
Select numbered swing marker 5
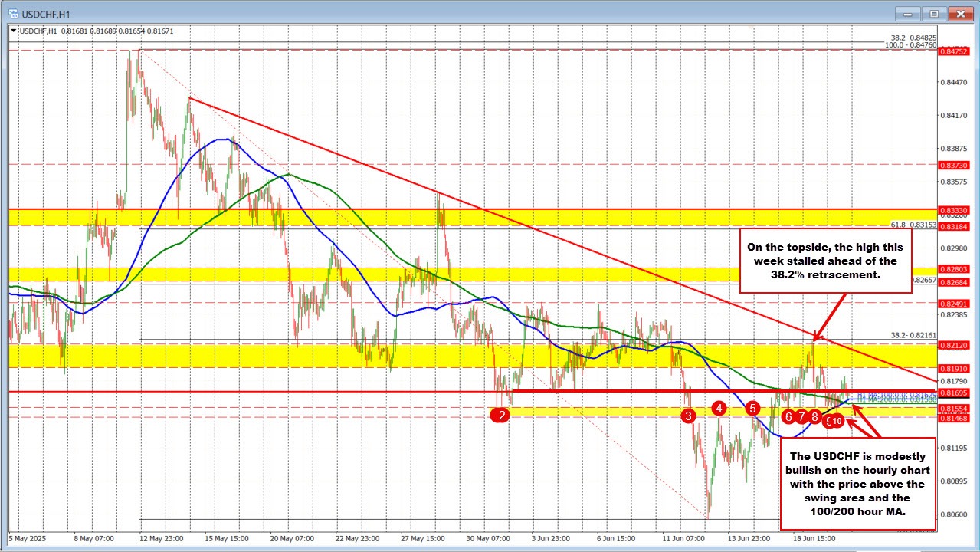(x=752, y=409)
